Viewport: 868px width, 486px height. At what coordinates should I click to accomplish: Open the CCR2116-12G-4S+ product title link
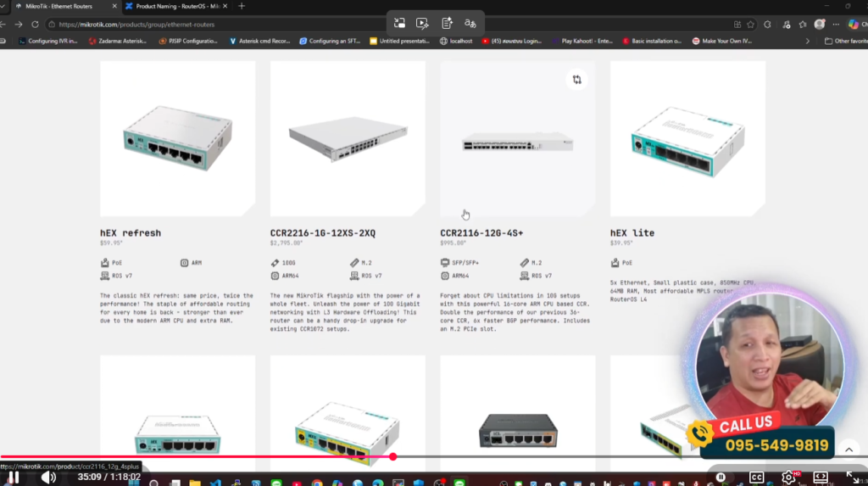pyautogui.click(x=481, y=233)
